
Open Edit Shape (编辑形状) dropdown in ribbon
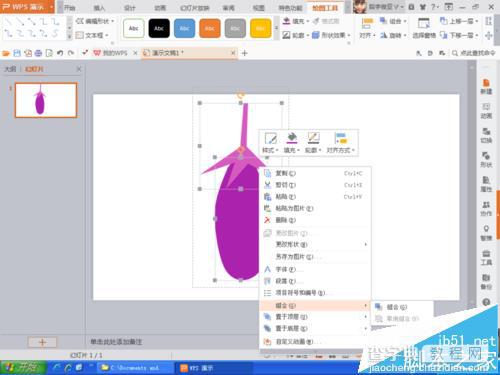coord(95,21)
